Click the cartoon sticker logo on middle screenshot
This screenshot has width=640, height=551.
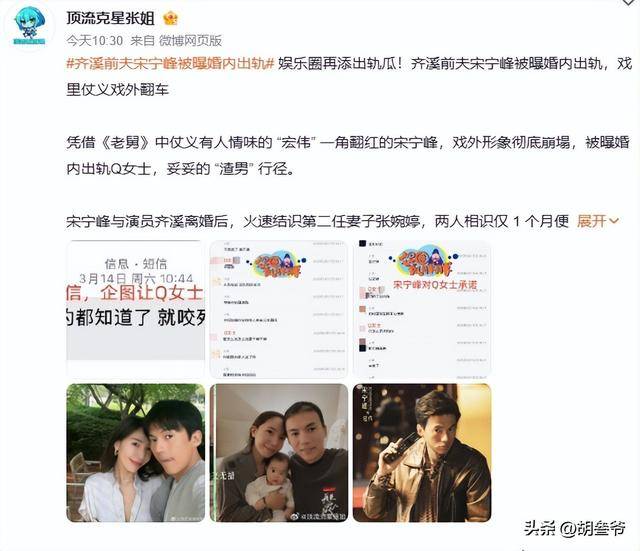[x=278, y=264]
